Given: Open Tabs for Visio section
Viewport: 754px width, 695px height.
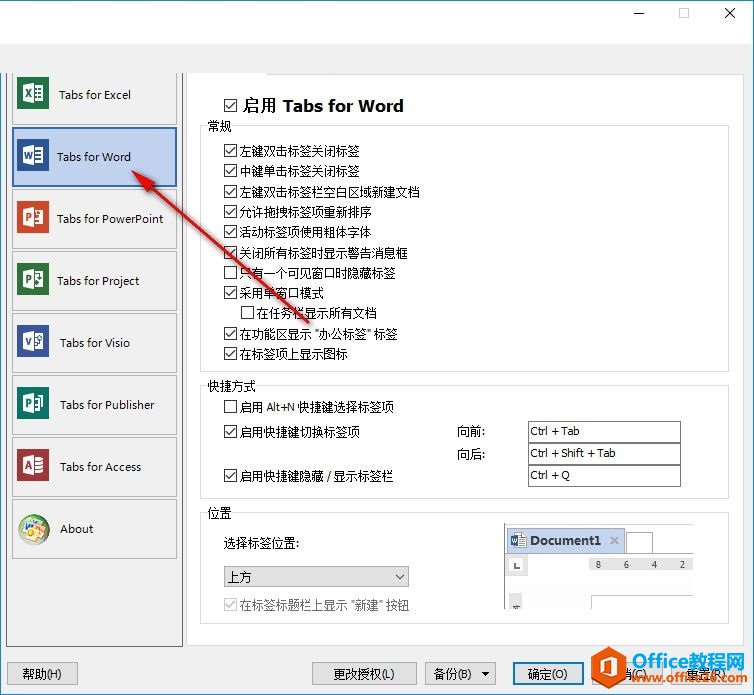Looking at the screenshot, I should [94, 343].
